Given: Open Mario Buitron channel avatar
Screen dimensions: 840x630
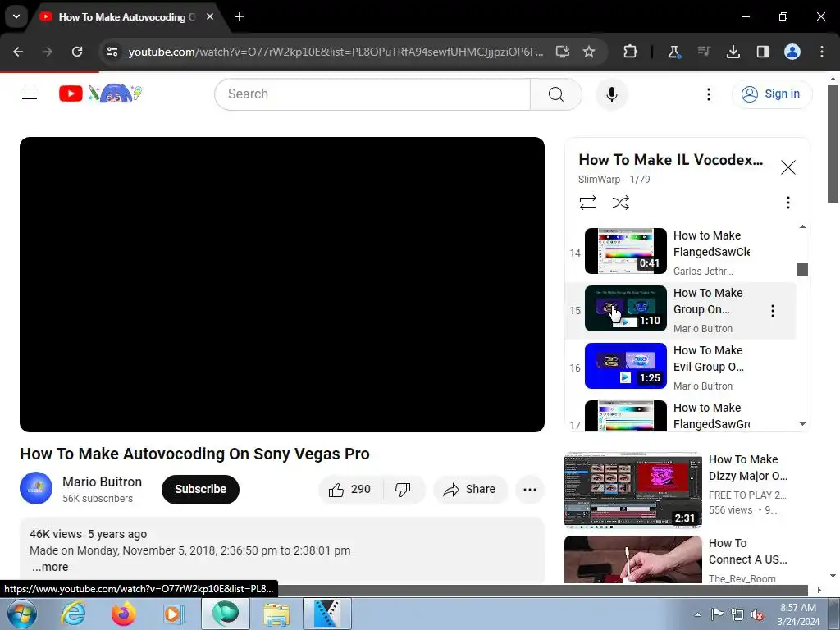Looking at the screenshot, I should coord(36,488).
